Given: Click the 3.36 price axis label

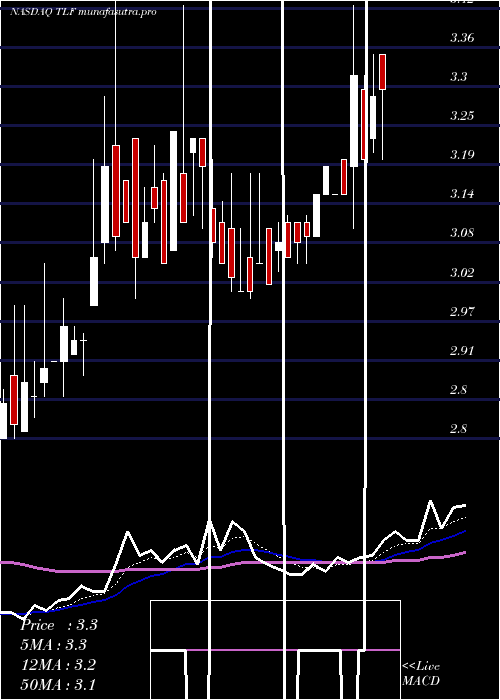Looking at the screenshot, I should click(462, 38).
